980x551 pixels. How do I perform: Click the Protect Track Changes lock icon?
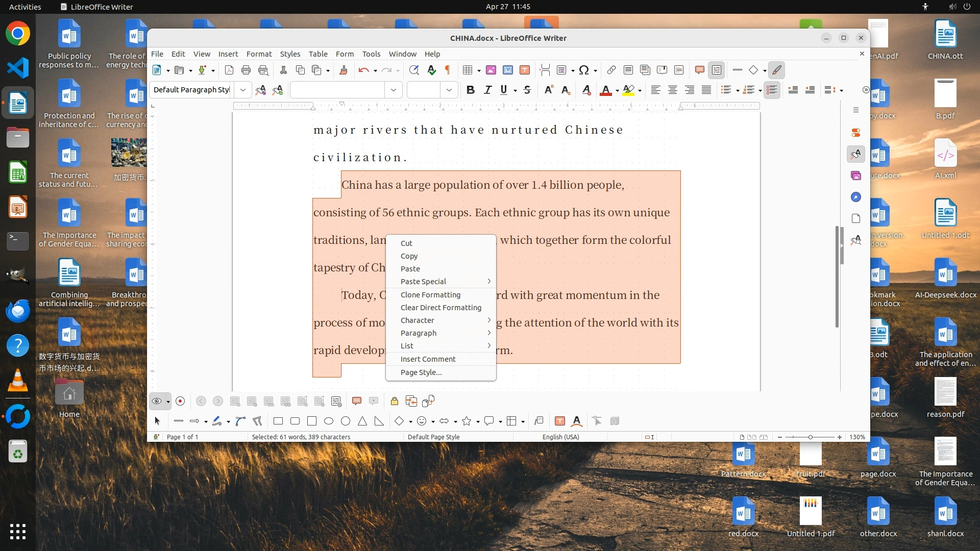click(x=395, y=402)
